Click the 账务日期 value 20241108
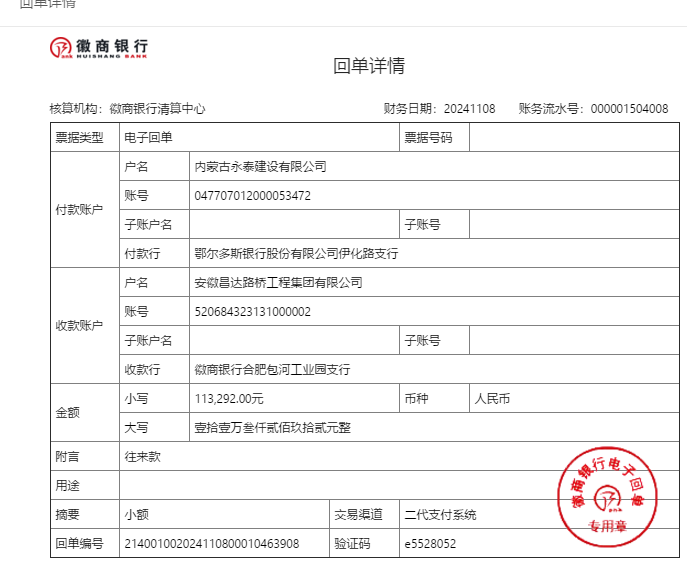The height and width of the screenshot is (561, 687). click(469, 109)
